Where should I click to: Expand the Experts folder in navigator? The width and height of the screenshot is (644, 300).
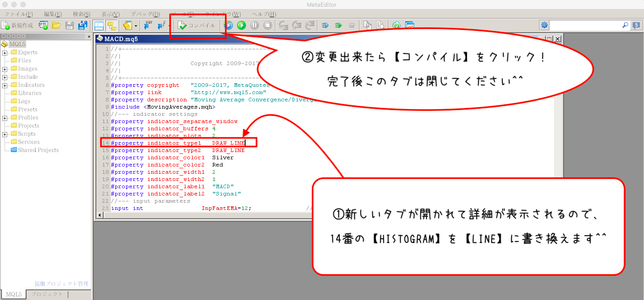pyautogui.click(x=5, y=52)
